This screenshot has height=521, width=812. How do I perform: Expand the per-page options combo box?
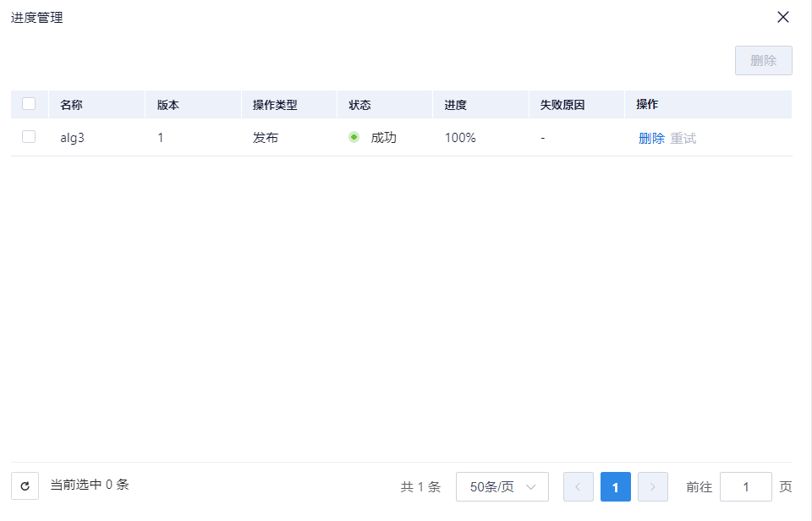click(x=502, y=486)
